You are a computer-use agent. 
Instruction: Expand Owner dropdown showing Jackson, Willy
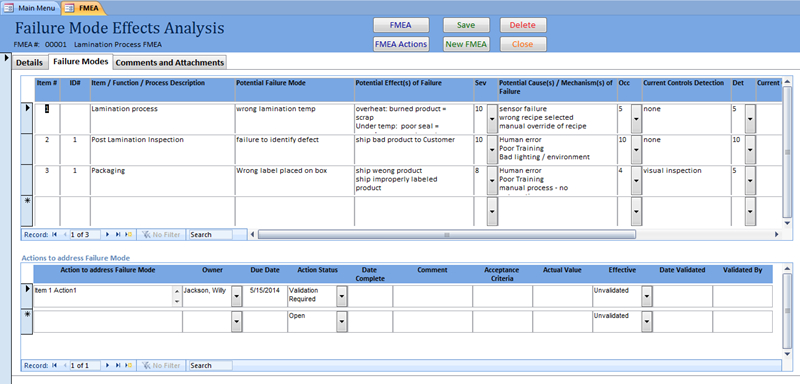(237, 296)
